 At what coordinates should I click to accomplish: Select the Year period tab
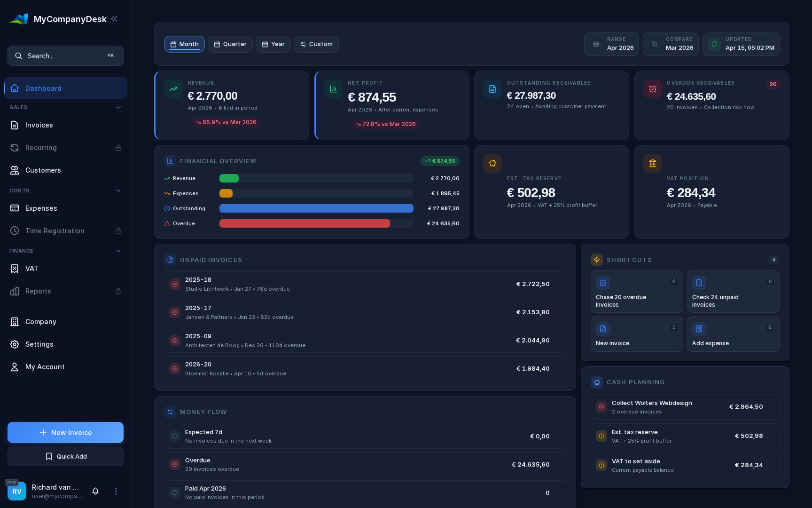tap(273, 44)
